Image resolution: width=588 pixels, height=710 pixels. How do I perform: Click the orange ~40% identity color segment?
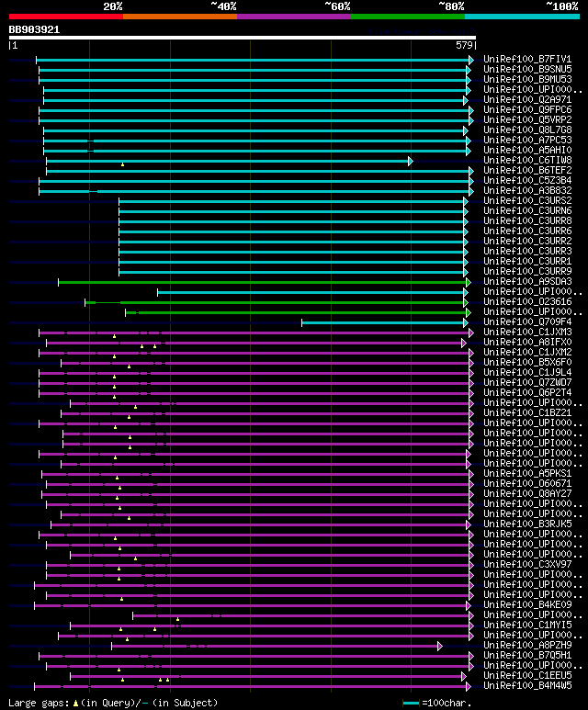click(x=180, y=17)
